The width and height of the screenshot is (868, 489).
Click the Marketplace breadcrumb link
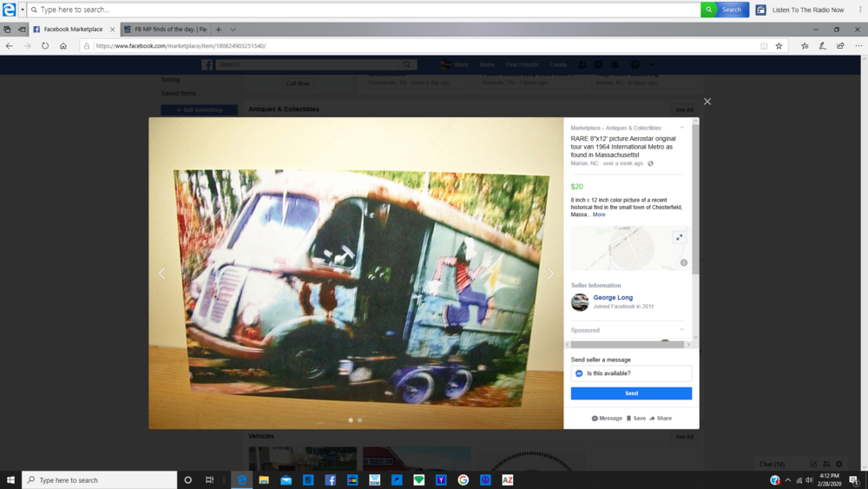[x=585, y=128]
